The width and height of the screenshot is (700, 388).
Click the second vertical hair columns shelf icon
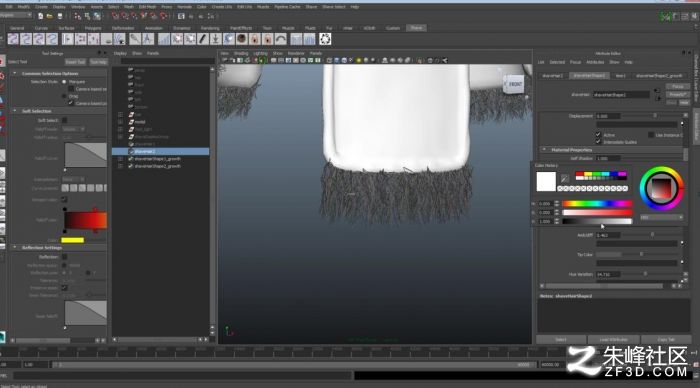click(309, 39)
